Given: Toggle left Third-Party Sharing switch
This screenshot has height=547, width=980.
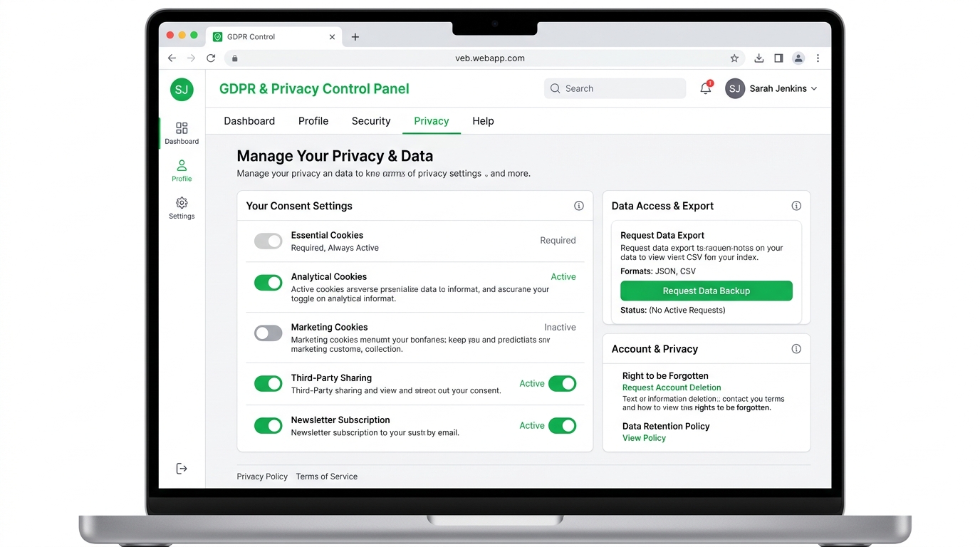Looking at the screenshot, I should (x=269, y=384).
